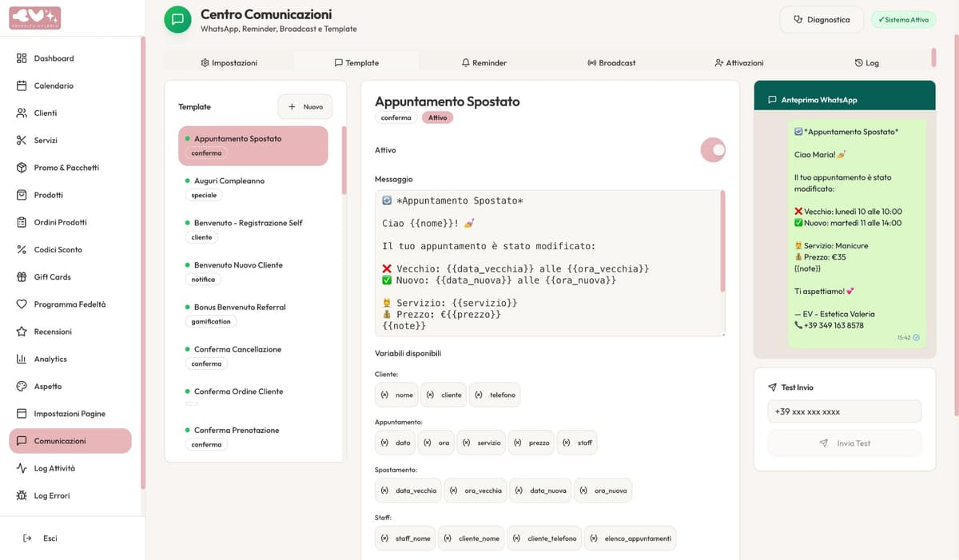This screenshot has height=560, width=959.
Task: Click the Sistema Attivo status badge
Action: point(903,19)
